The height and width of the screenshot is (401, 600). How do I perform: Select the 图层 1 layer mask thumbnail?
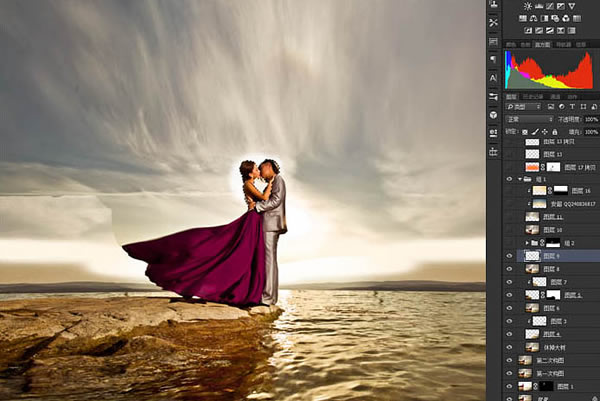pos(546,386)
